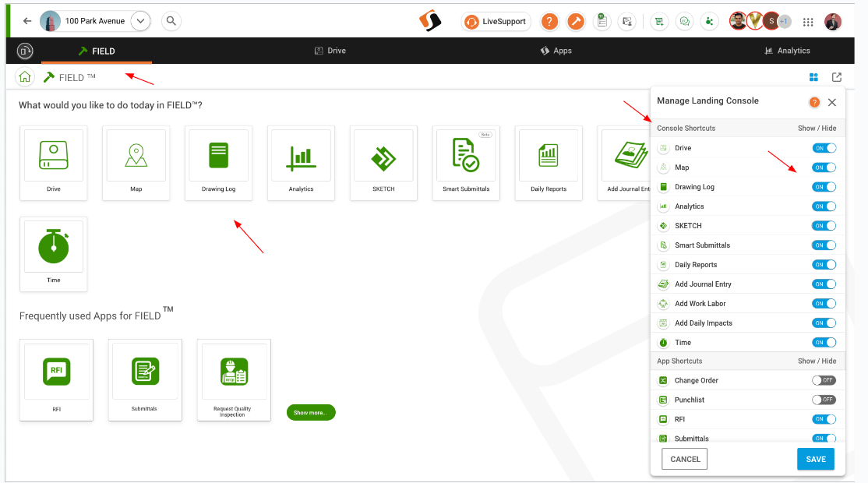Click the "App Shortcuts" section header

coord(679,361)
